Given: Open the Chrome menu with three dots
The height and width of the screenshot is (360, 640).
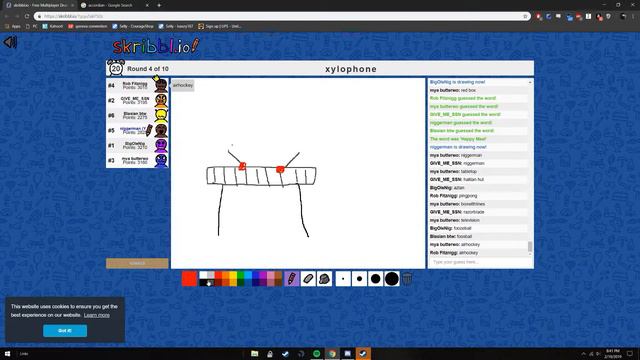Looking at the screenshot, I should click(x=634, y=16).
